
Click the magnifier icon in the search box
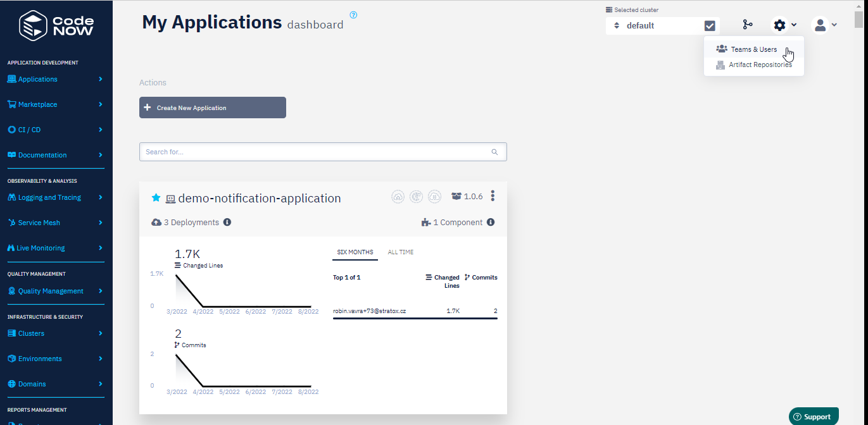(495, 152)
